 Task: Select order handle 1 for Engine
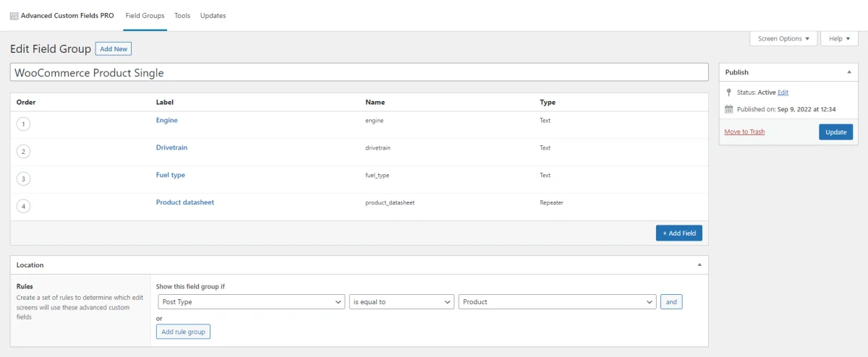(x=24, y=124)
